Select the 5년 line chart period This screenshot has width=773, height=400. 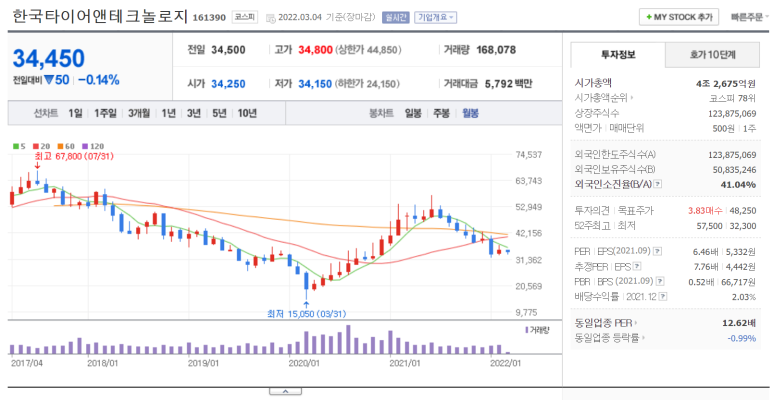tap(219, 113)
